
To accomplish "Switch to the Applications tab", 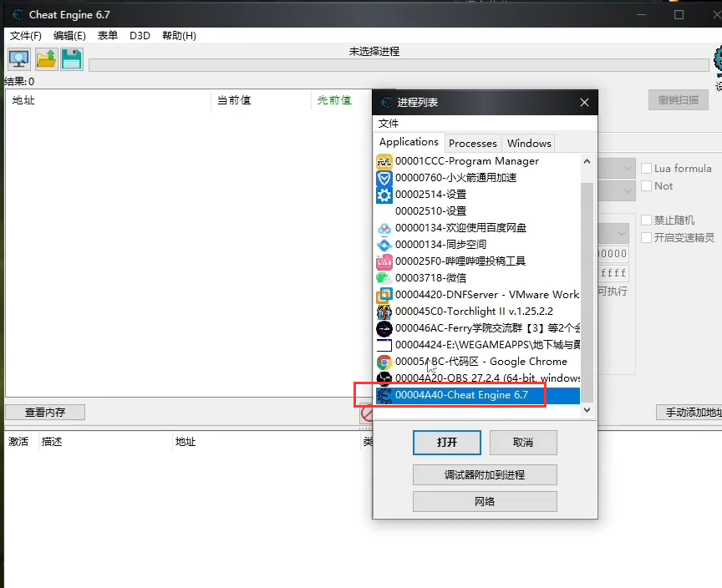I will (x=409, y=142).
